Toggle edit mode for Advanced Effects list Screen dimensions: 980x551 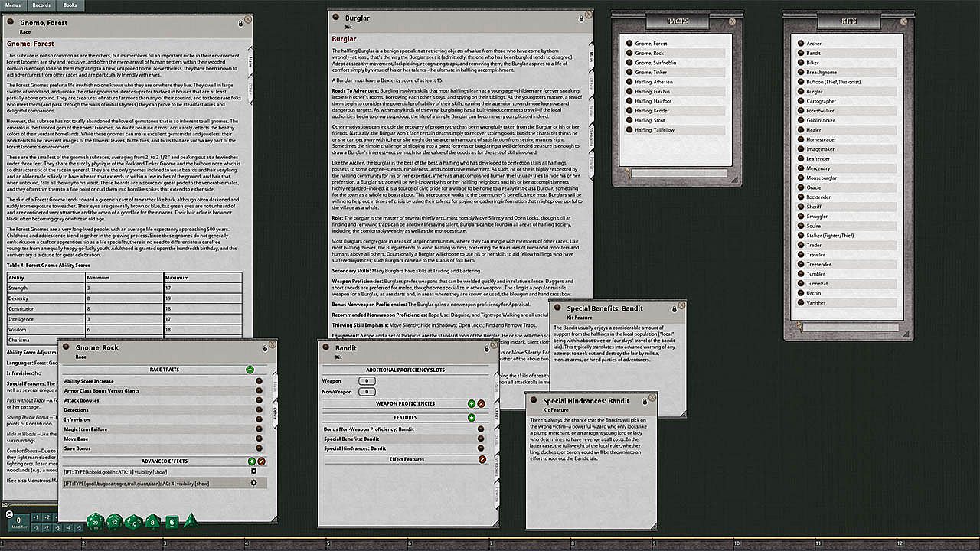point(262,461)
